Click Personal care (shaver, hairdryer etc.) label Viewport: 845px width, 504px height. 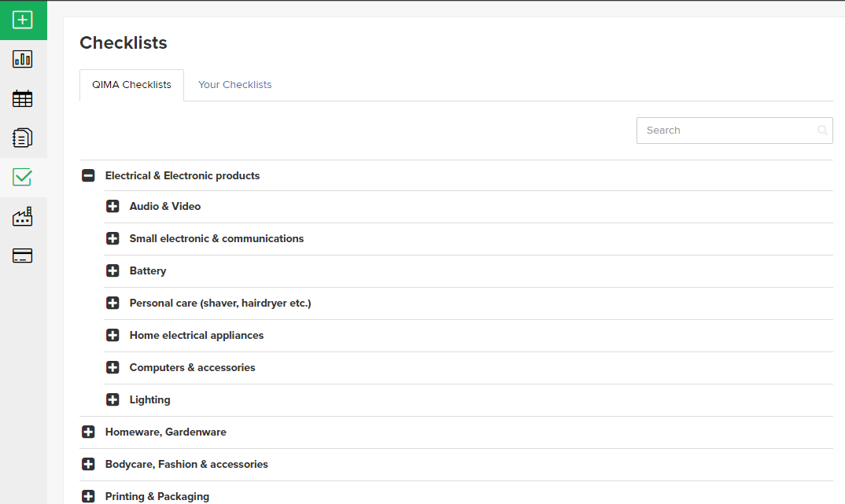tap(220, 304)
